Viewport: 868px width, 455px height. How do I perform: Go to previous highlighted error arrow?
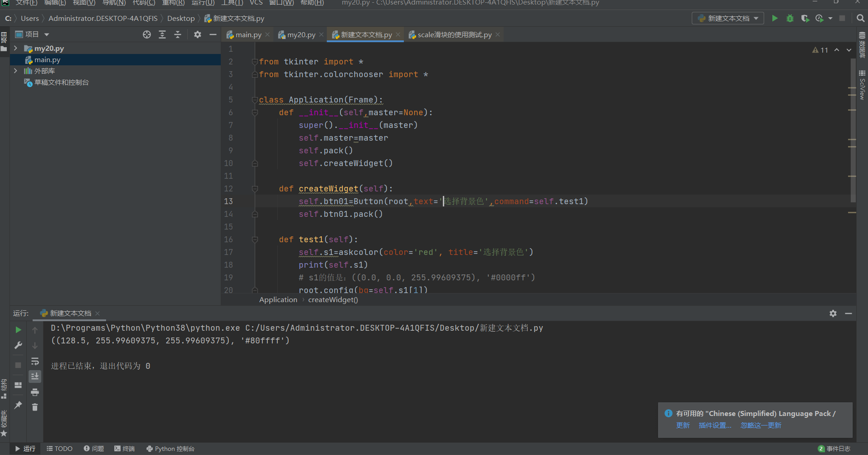[837, 50]
